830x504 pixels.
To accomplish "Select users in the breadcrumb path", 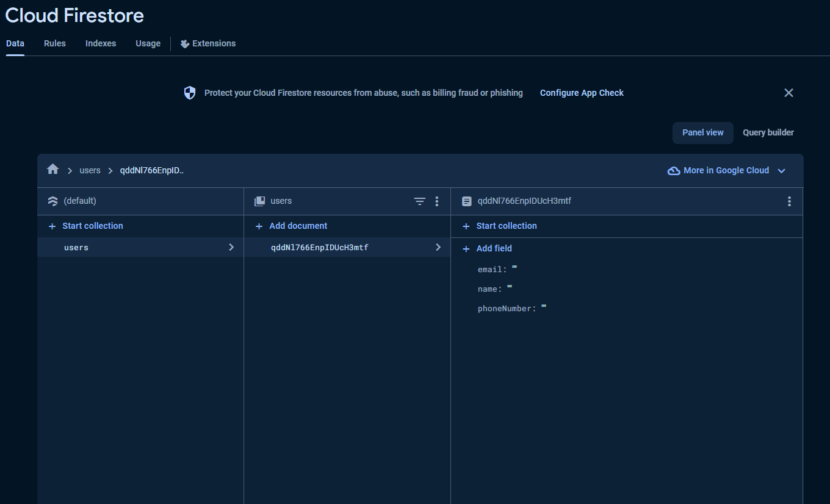I will pyautogui.click(x=90, y=171).
